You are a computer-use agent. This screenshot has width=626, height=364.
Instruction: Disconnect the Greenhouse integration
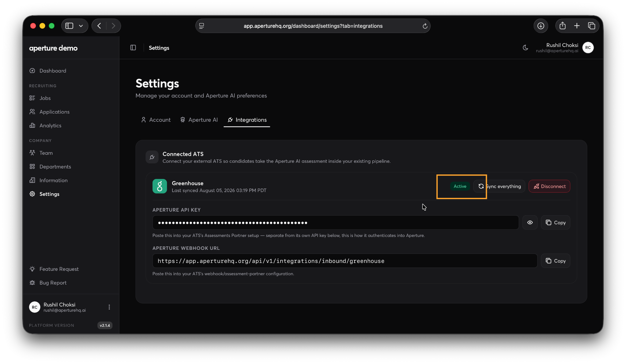point(550,186)
